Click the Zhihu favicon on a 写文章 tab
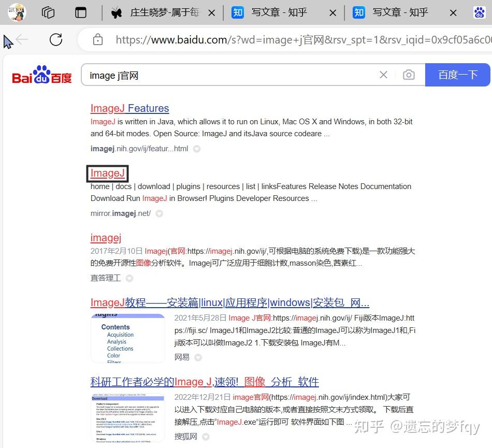The image size is (492, 448). tap(238, 12)
